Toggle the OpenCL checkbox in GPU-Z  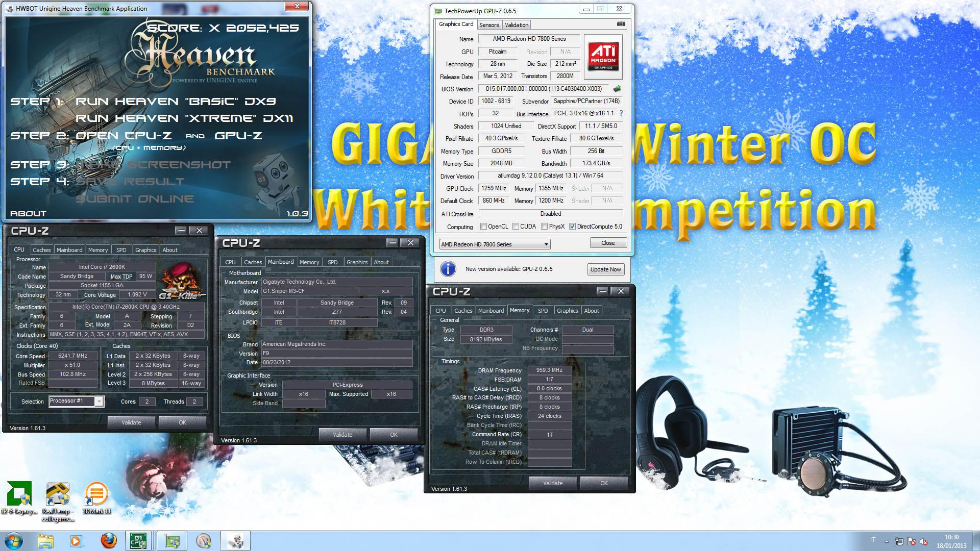tap(483, 227)
